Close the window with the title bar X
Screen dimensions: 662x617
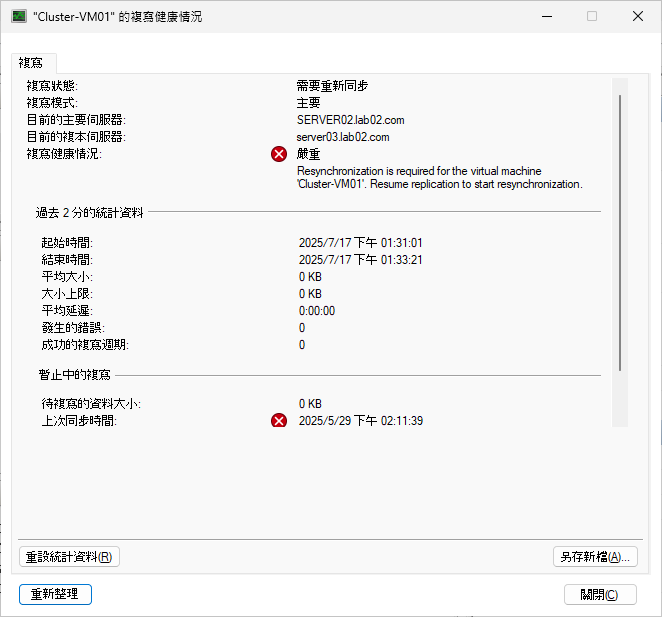point(637,17)
